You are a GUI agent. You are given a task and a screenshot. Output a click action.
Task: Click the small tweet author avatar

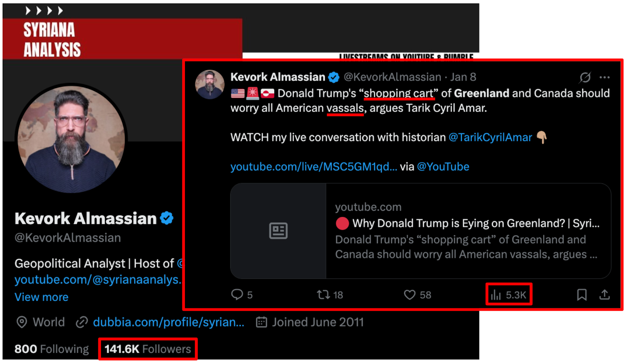pos(210,85)
